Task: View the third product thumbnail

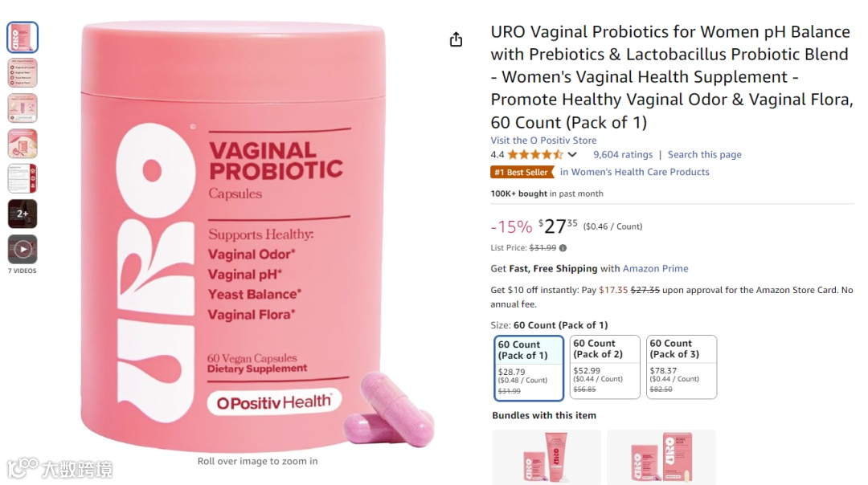Action: pyautogui.click(x=23, y=108)
